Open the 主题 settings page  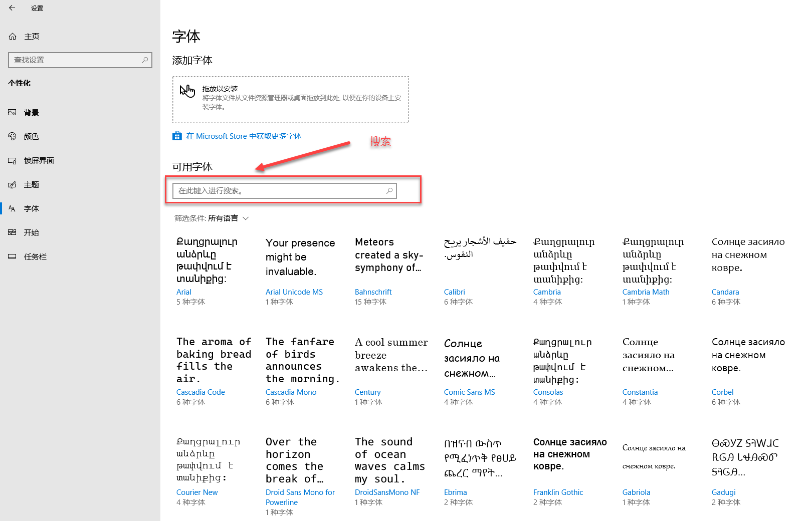[80, 184]
